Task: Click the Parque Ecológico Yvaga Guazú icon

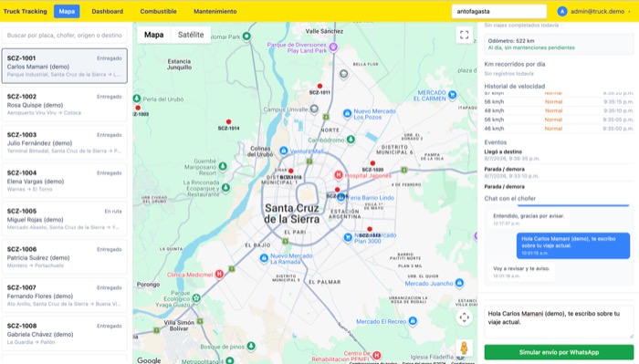Action: tap(196, 298)
